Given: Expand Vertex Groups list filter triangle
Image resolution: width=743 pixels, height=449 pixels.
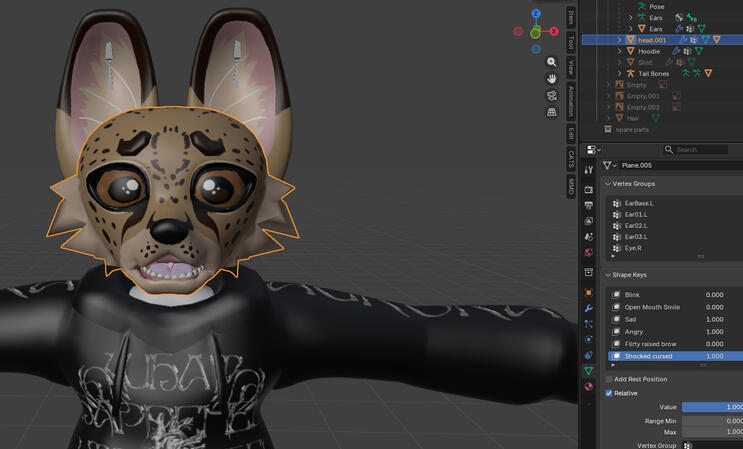Looking at the screenshot, I should point(613,256).
